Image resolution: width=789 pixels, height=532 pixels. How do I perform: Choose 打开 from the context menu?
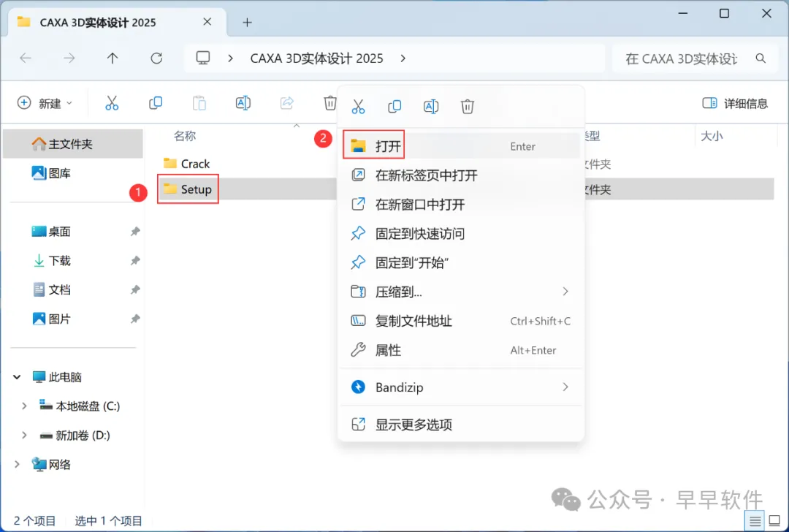point(460,146)
